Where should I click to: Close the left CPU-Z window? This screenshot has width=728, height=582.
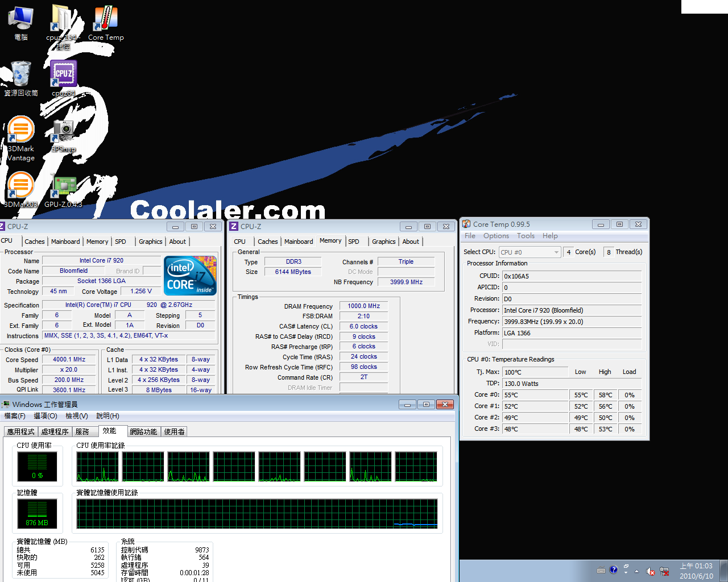click(213, 226)
